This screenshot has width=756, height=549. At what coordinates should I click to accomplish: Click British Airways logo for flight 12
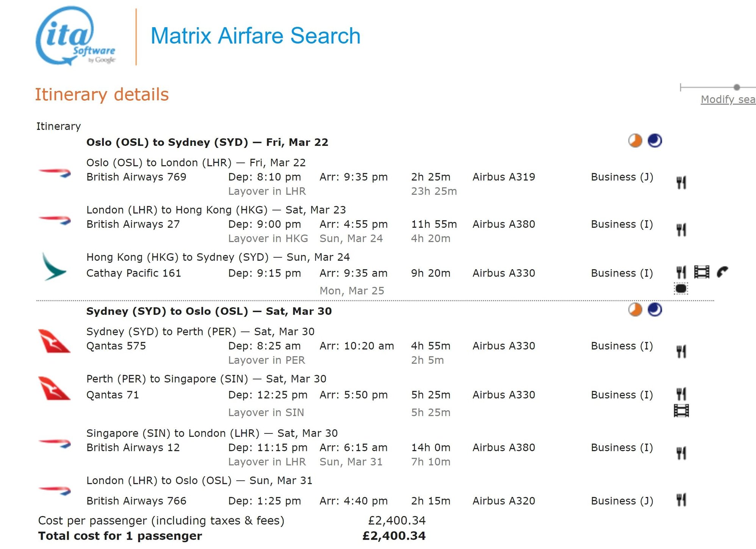point(55,443)
